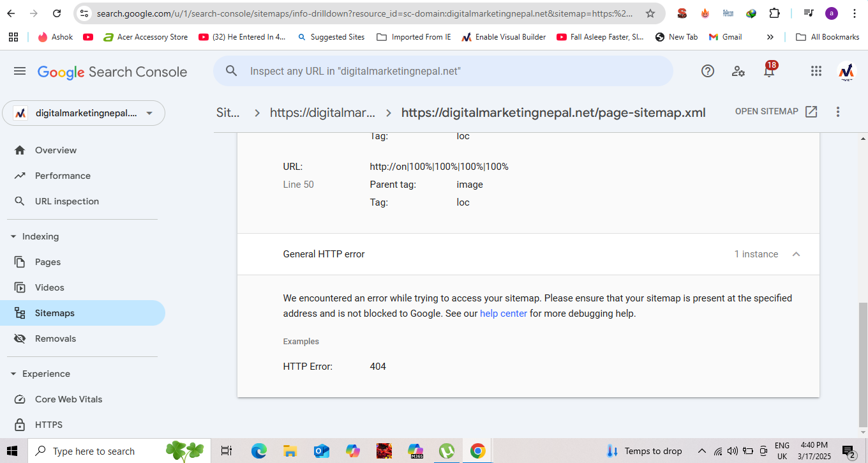Screen dimensions: 868x463
Task: Go to Performance in the sidebar
Action: point(63,176)
